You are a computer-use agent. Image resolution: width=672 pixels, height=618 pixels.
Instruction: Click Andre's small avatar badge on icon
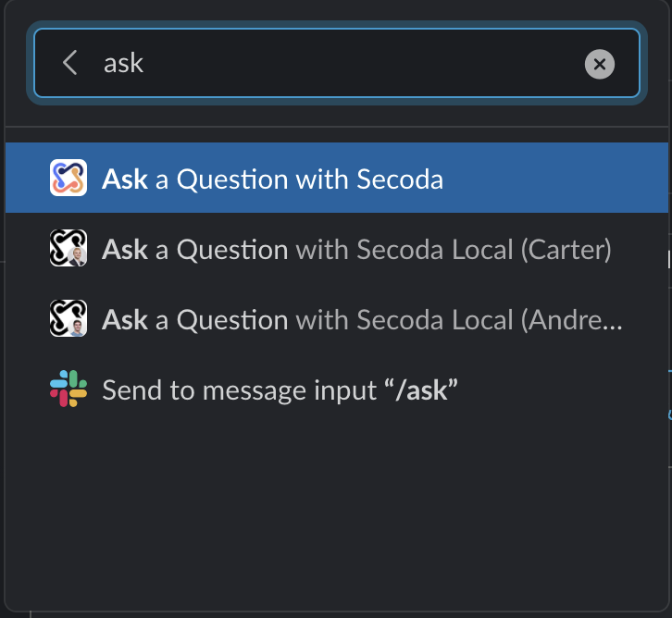(x=79, y=329)
